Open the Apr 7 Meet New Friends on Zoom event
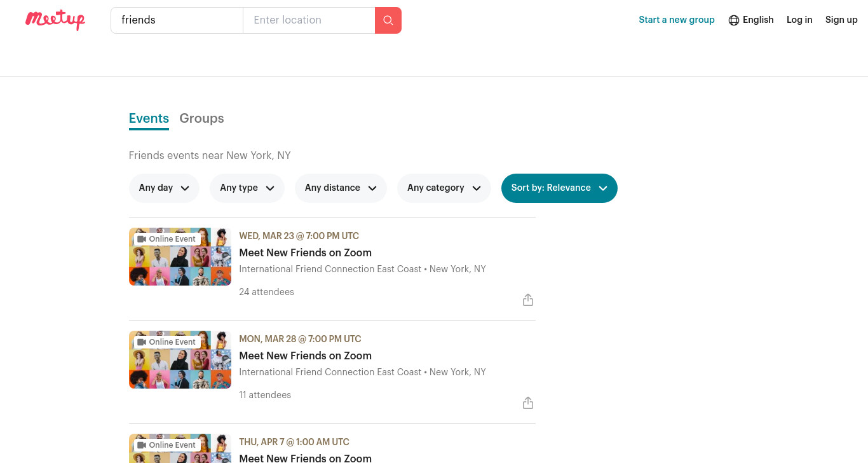 coord(305,457)
